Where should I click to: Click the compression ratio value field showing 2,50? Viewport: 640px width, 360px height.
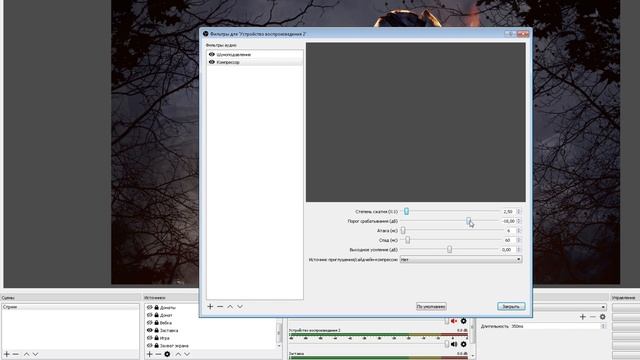tap(508, 211)
